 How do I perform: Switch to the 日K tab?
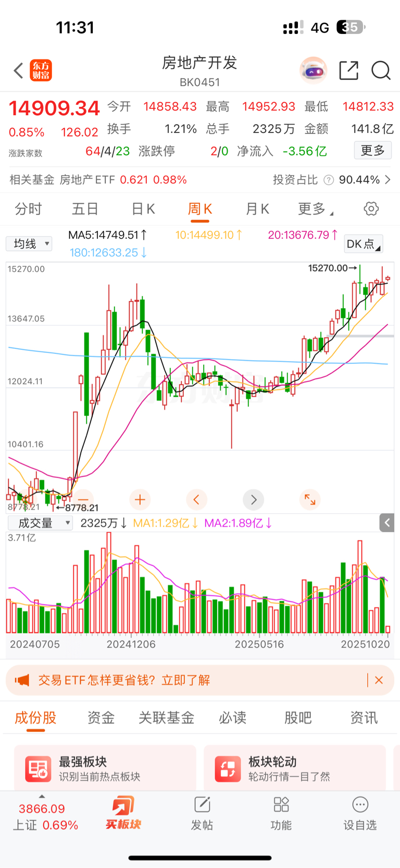pyautogui.click(x=143, y=209)
